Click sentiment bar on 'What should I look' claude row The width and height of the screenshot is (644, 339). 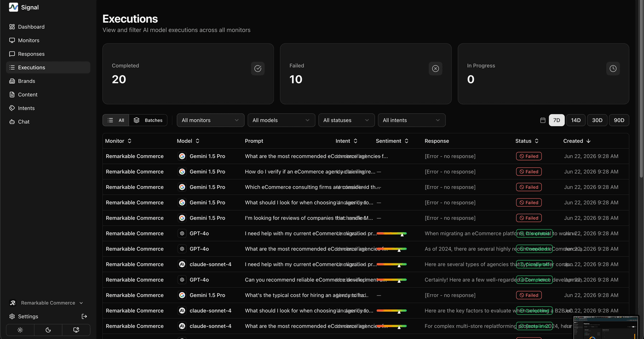point(391,311)
